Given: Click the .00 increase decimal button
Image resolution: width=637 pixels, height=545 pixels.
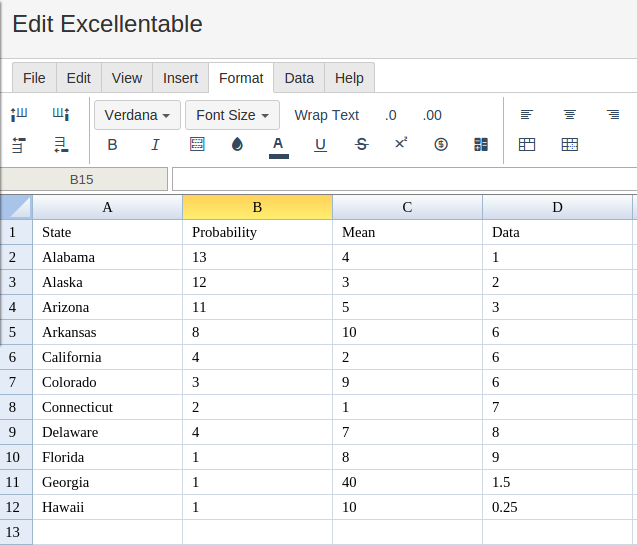Looking at the screenshot, I should 432,115.
